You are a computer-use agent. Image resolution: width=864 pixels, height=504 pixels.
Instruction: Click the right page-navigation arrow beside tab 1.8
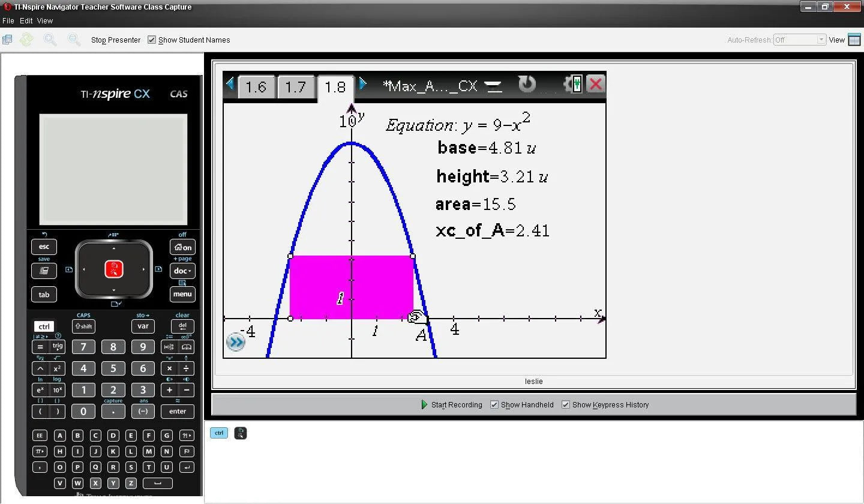[362, 85]
